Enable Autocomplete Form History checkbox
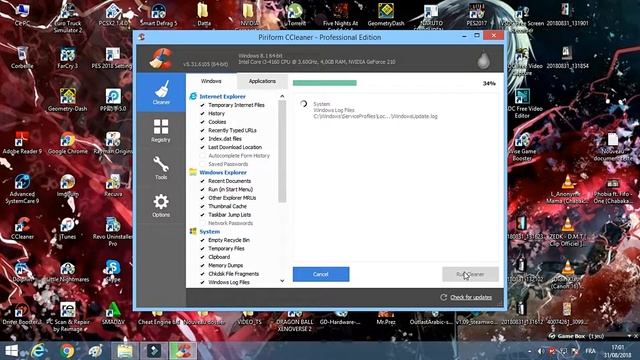The height and width of the screenshot is (360, 640). 202,156
